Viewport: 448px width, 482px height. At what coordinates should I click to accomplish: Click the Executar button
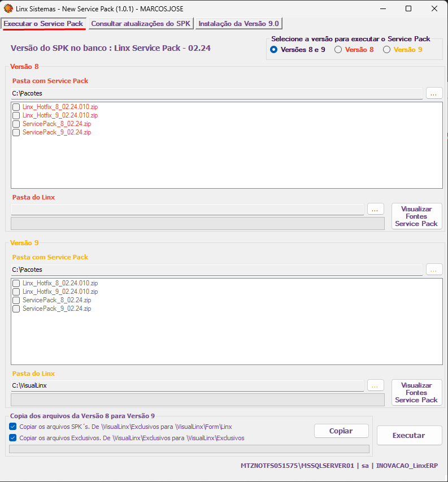[409, 435]
